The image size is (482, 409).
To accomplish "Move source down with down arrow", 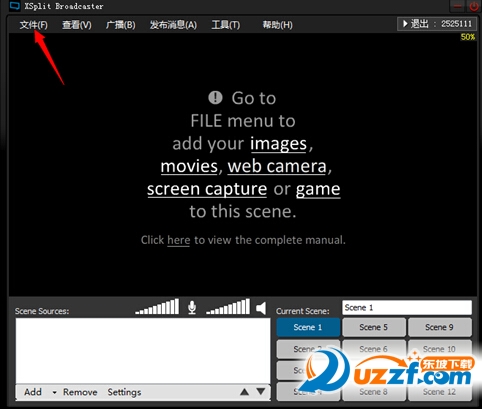I will click(x=261, y=391).
